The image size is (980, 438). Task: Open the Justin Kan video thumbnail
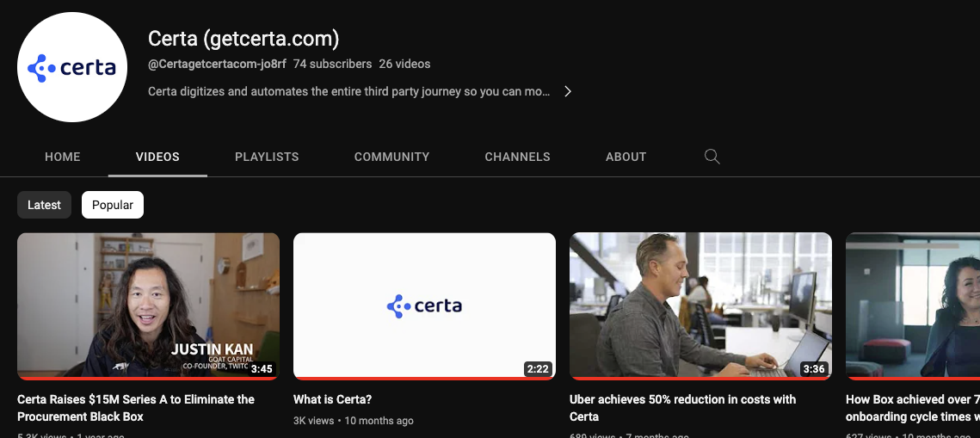pyautogui.click(x=148, y=306)
